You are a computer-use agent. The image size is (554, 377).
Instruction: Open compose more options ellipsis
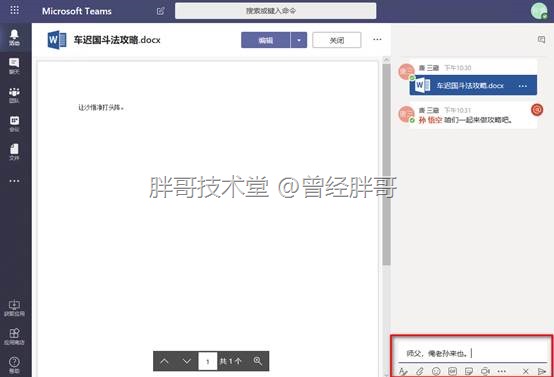pyautogui.click(x=501, y=371)
